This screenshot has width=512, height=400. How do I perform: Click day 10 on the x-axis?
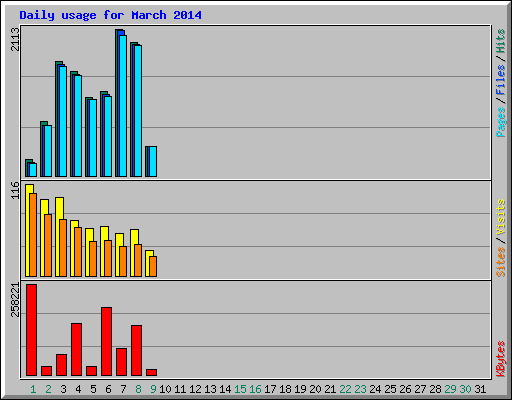click(x=165, y=389)
